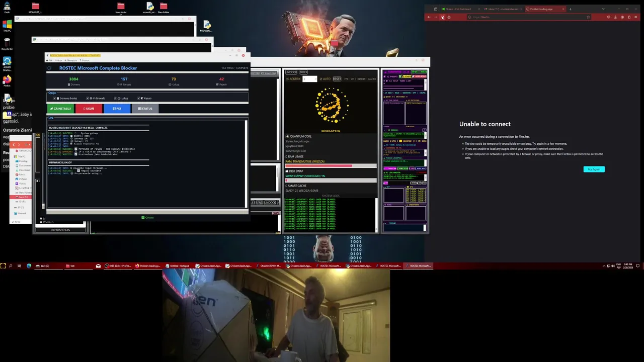Open taskbar Mail icon
The height and width of the screenshot is (362, 644).
click(98, 265)
